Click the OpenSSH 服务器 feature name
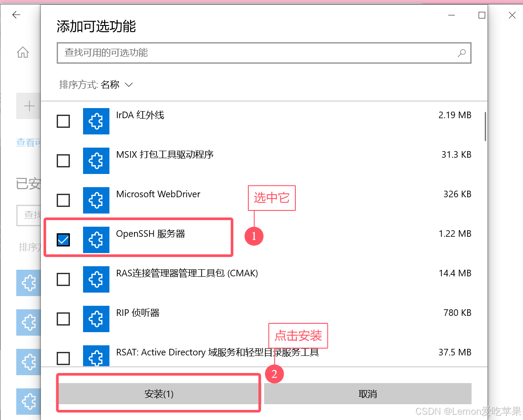523x420 pixels. coord(150,234)
